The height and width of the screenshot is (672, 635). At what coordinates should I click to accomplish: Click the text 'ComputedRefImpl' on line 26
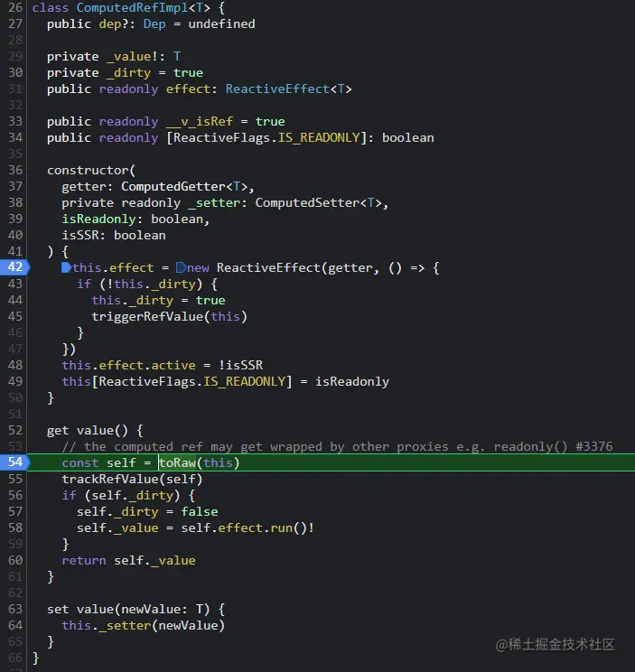tap(132, 8)
